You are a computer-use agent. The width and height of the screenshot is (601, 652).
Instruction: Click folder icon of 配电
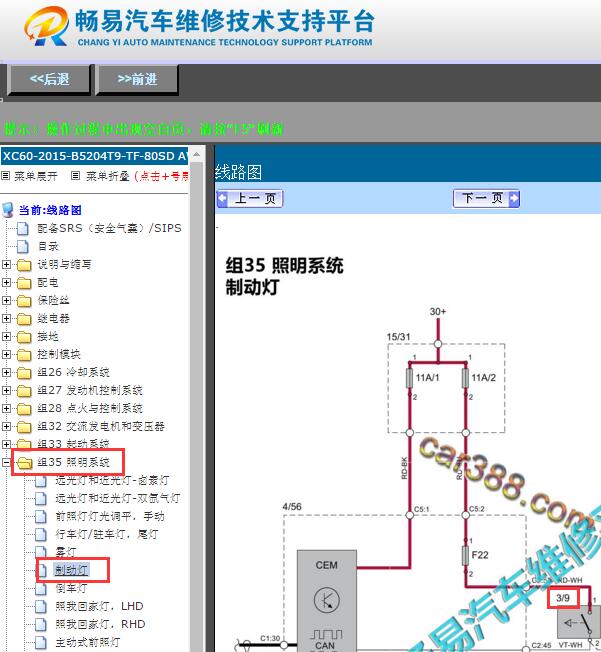[24, 283]
